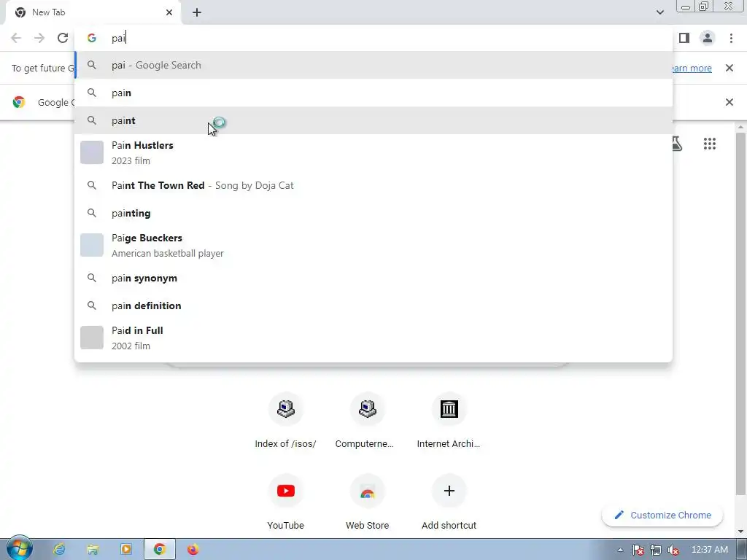Choose the 'pain' suggestion

point(373,93)
